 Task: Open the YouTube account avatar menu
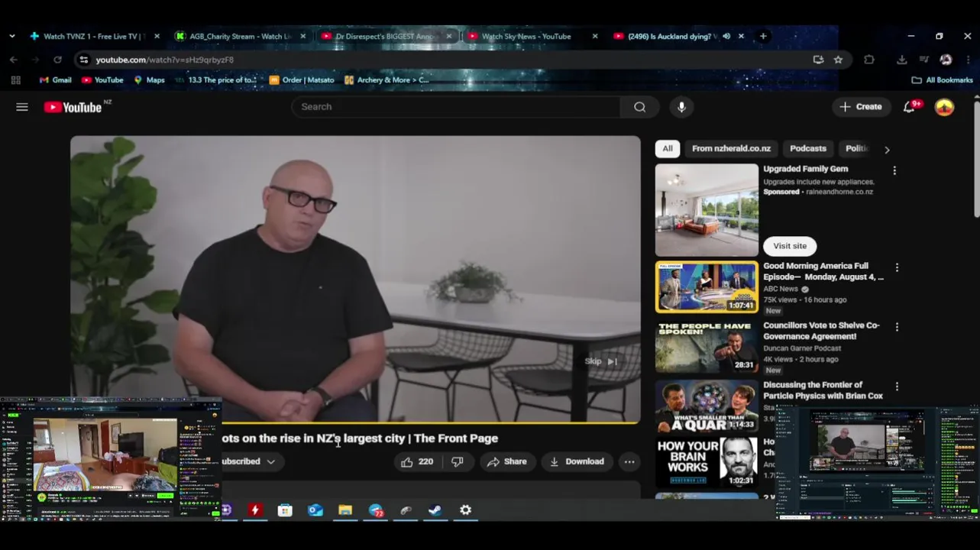(x=945, y=107)
